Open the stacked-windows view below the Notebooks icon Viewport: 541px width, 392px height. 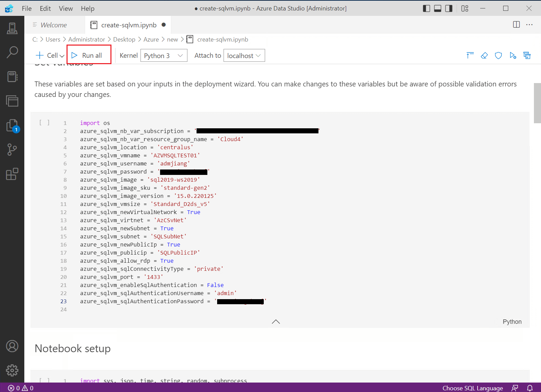(x=12, y=101)
